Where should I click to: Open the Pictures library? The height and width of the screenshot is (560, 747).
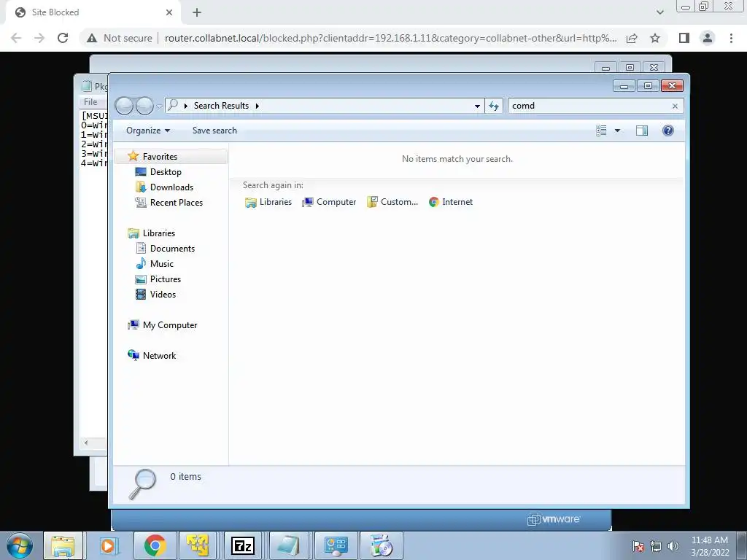166,279
